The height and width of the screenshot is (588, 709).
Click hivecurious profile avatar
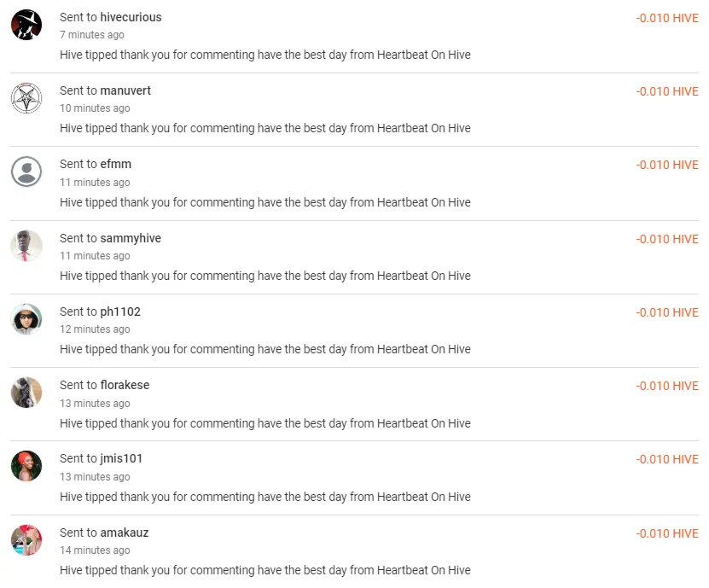[26, 25]
